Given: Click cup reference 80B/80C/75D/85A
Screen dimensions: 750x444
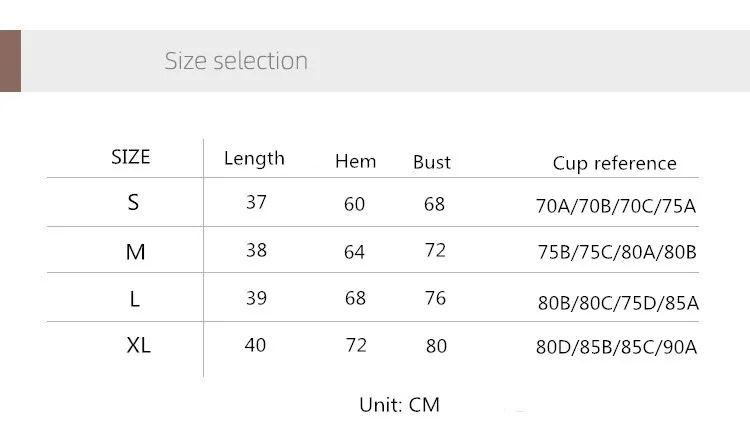Looking at the screenshot, I should coord(618,303).
